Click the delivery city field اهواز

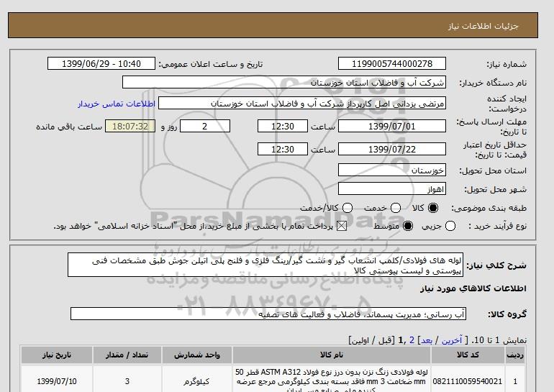[x=392, y=188]
